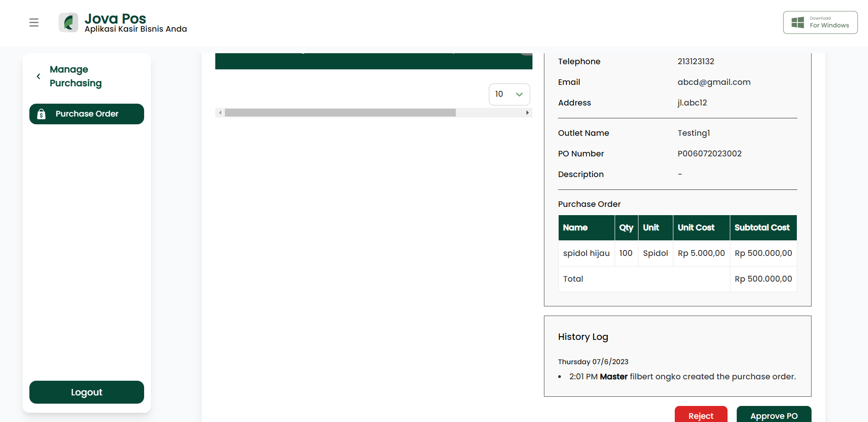Log out of the application

pyautogui.click(x=87, y=392)
